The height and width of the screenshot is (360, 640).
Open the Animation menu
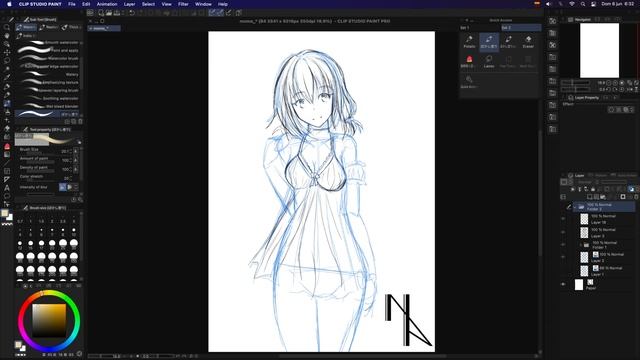[x=107, y=4]
